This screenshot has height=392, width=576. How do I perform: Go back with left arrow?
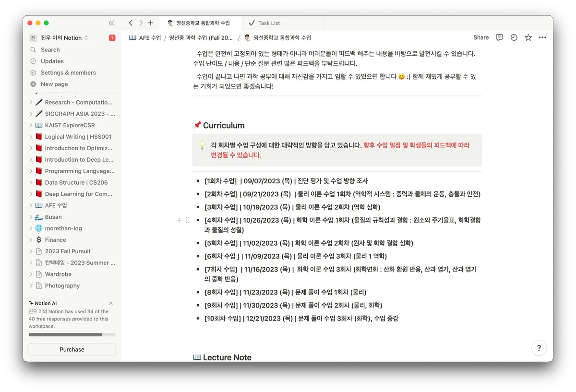click(131, 23)
